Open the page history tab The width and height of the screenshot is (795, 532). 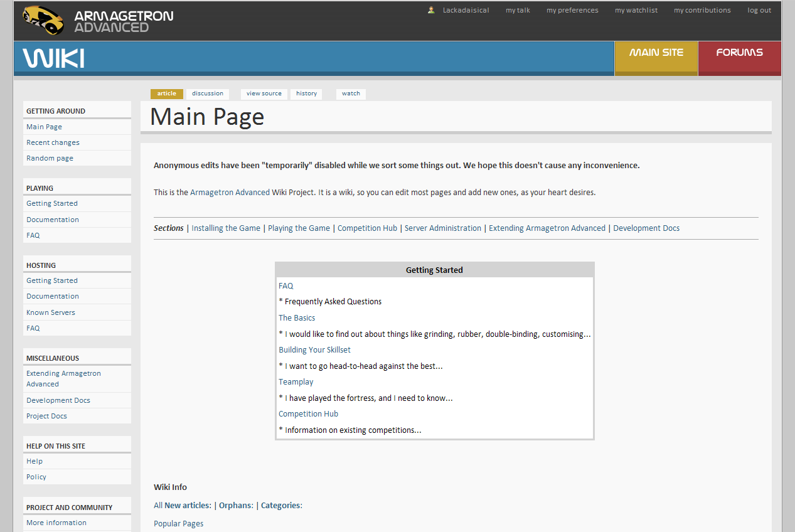[x=306, y=93]
